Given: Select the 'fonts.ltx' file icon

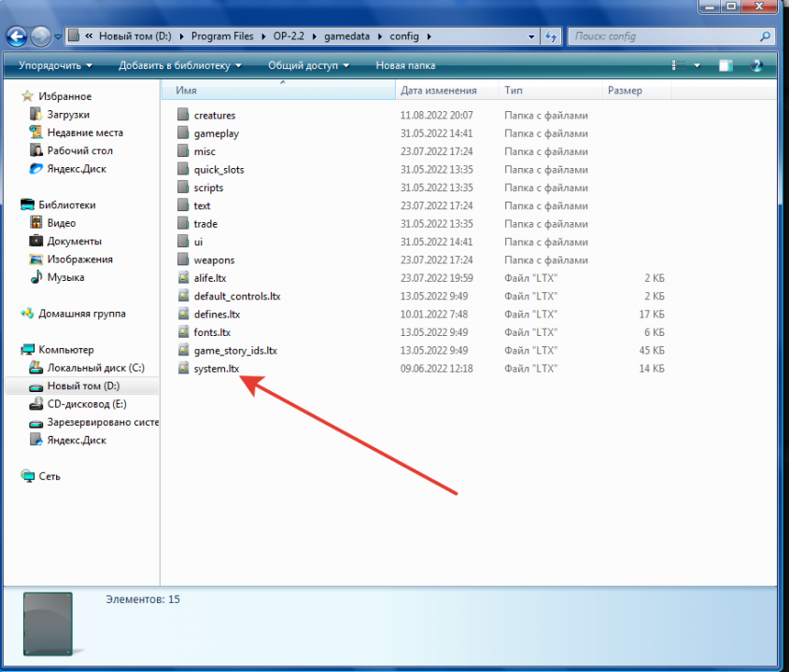Looking at the screenshot, I should tap(183, 331).
